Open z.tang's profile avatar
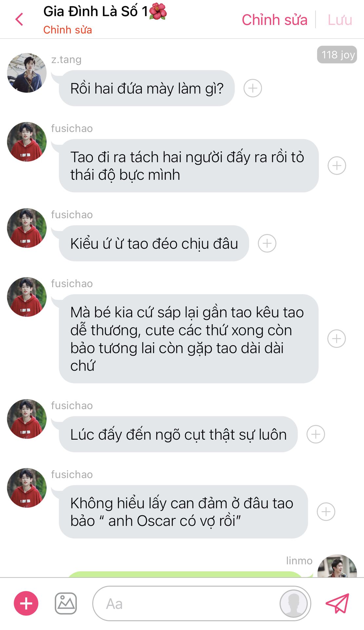 coord(27,73)
